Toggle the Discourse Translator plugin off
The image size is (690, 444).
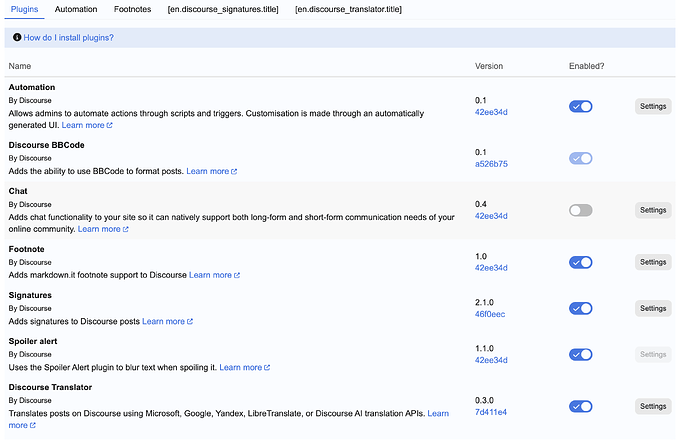click(580, 407)
